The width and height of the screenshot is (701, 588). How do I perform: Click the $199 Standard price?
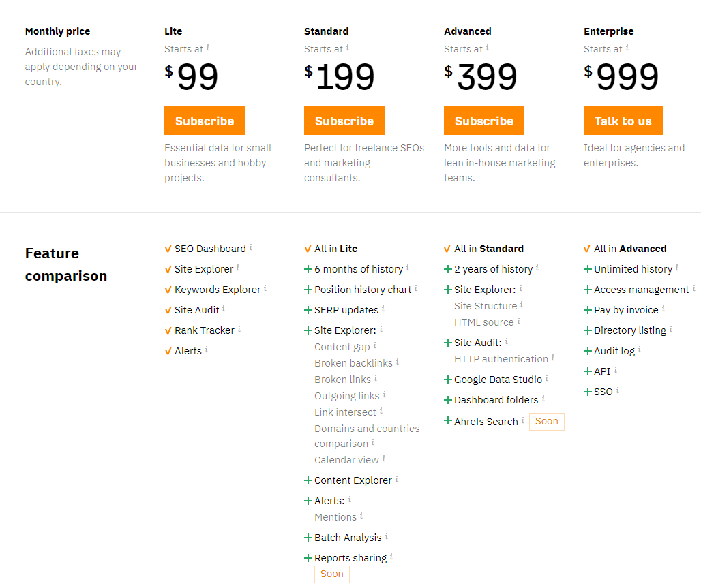click(x=340, y=77)
